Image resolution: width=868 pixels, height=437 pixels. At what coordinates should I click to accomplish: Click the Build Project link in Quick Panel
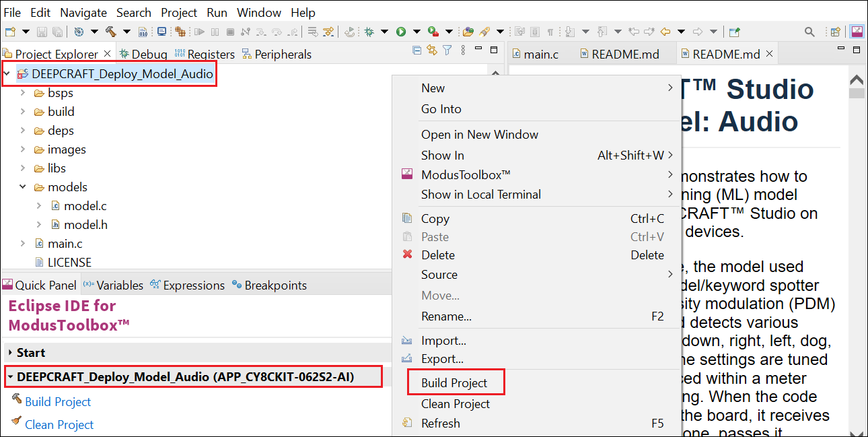click(x=58, y=402)
